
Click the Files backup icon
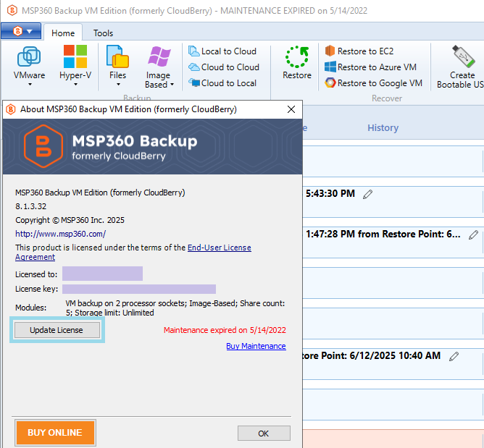(117, 56)
